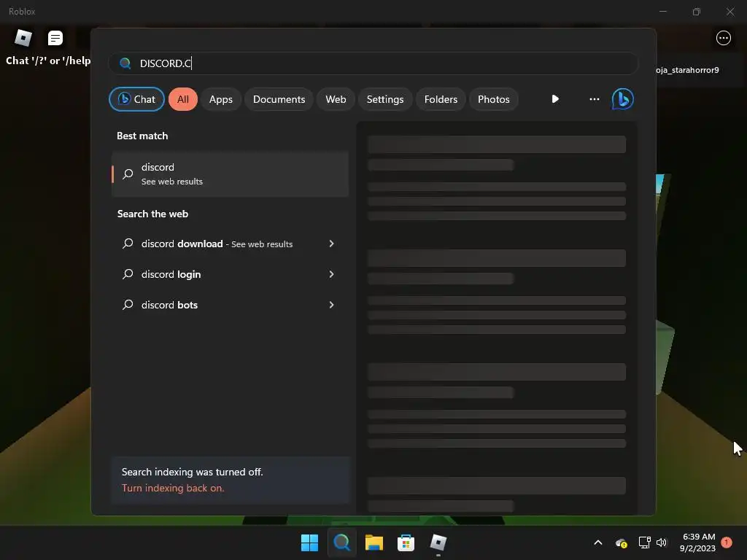
Task: Open the volume speaker tray icon
Action: tap(661, 542)
